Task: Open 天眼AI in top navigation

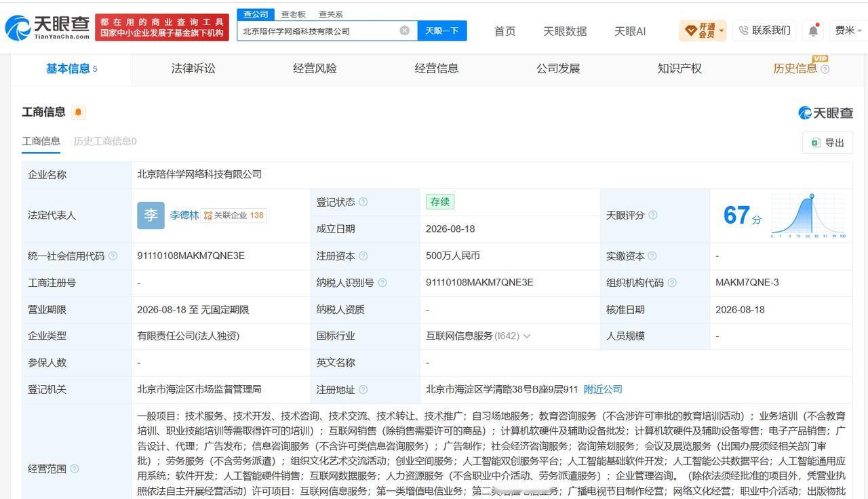Action: point(630,31)
